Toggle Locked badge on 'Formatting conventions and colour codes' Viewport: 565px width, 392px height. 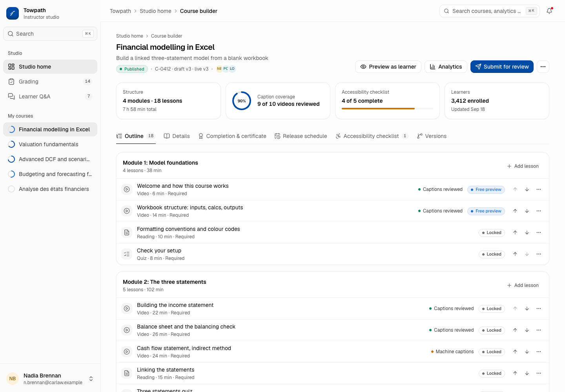point(492,232)
